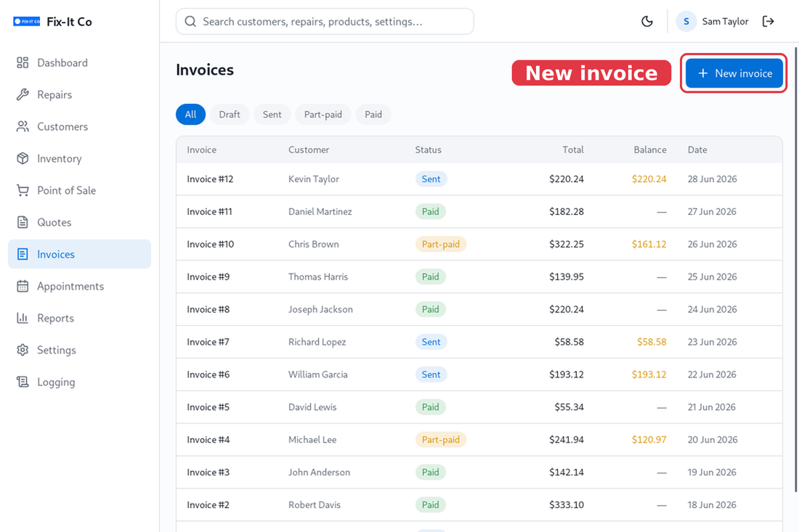The image size is (799, 532).
Task: Click the page vertical scrollbar
Action: (x=796, y=270)
